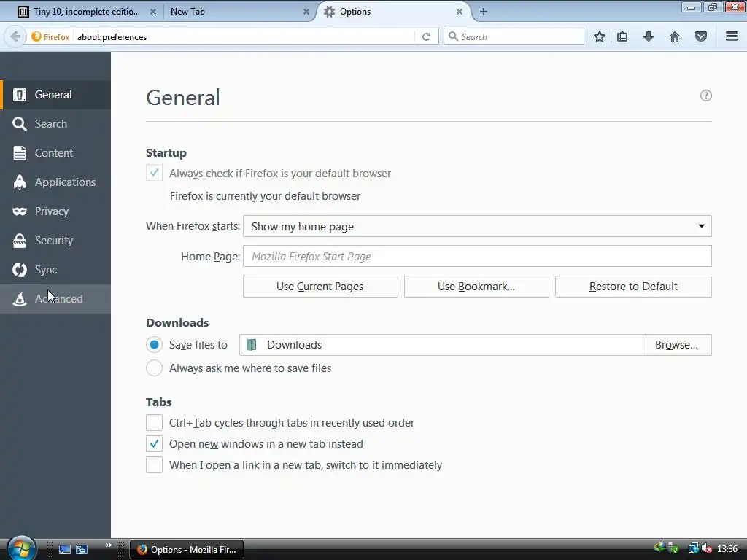Open the downloads arrow icon in toolbar

click(649, 36)
